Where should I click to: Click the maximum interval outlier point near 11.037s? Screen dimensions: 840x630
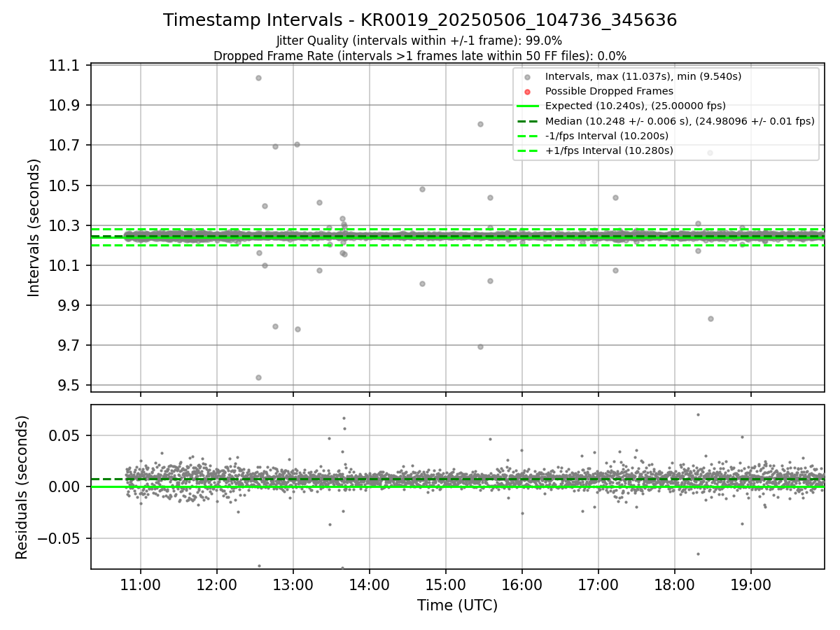pos(258,78)
